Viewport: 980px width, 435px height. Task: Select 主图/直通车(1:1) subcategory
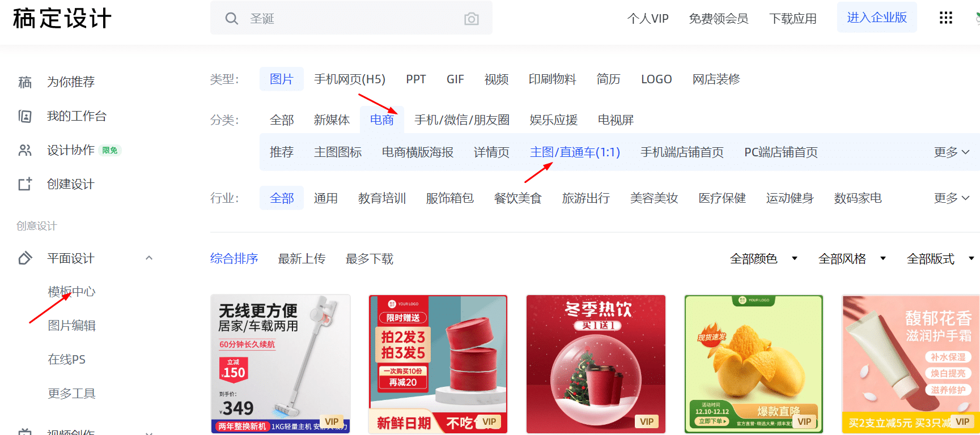[x=575, y=152]
